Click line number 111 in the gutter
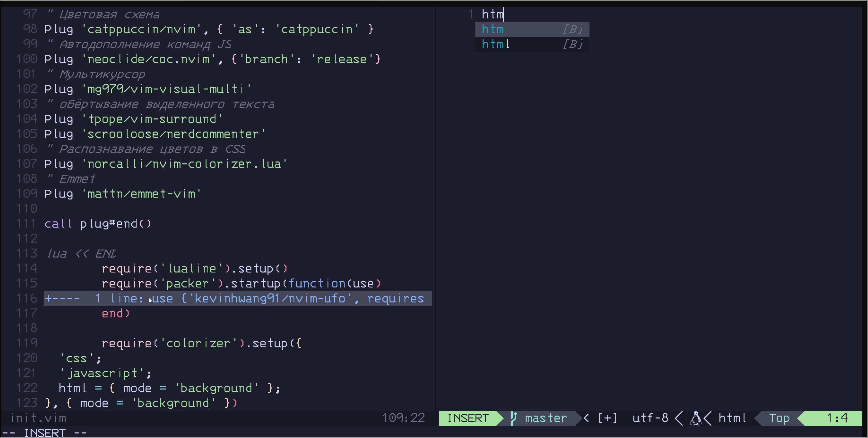Screen dimensions: 868x438 [x=27, y=224]
